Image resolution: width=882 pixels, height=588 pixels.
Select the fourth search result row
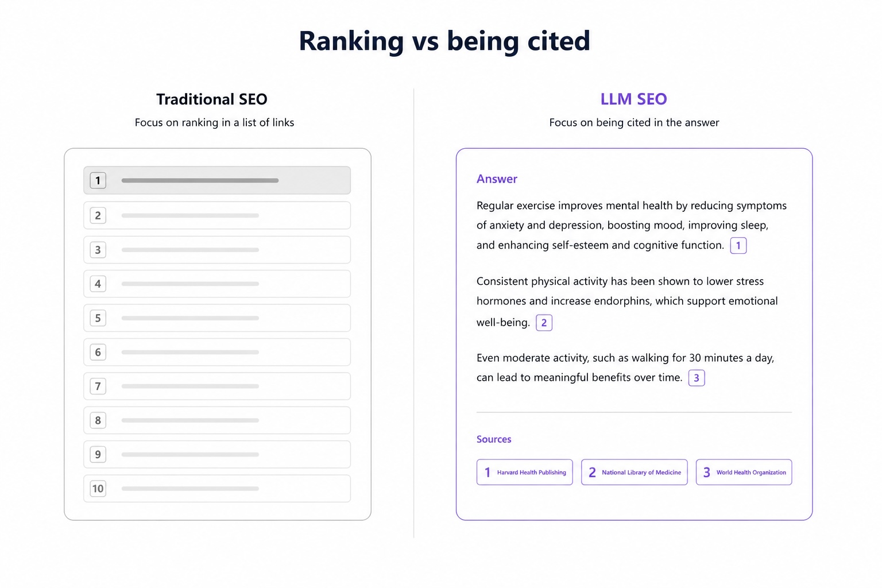tap(217, 284)
